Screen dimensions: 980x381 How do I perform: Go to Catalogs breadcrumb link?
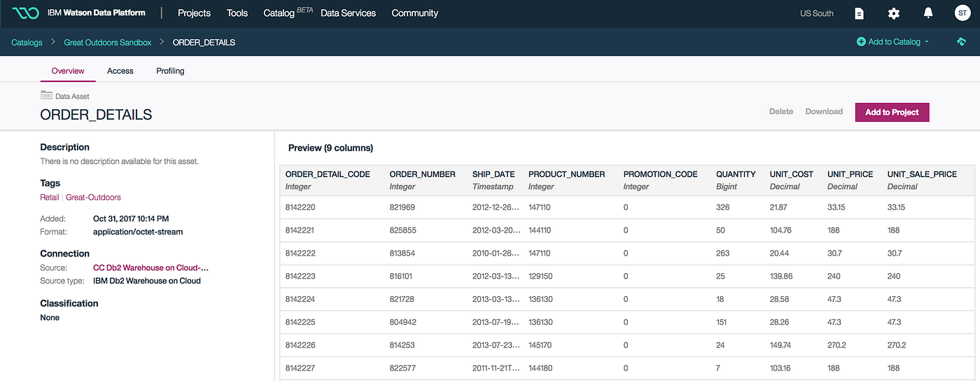pyautogui.click(x=27, y=42)
